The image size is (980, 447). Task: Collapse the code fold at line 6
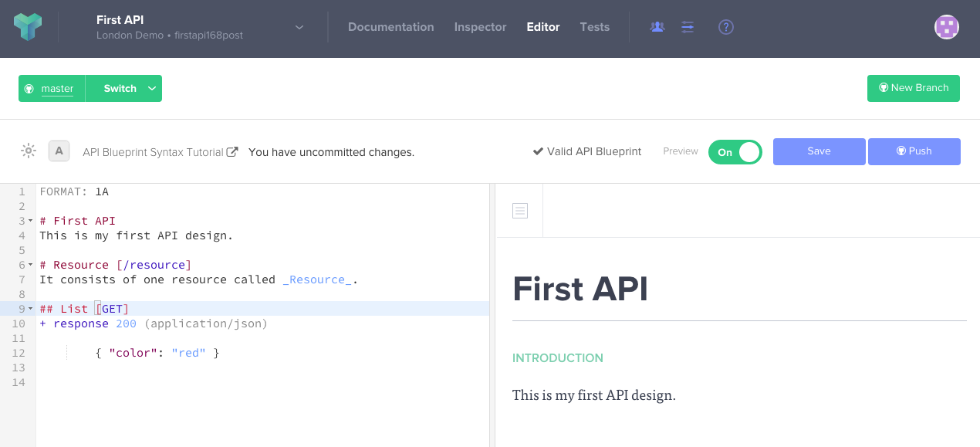click(31, 266)
